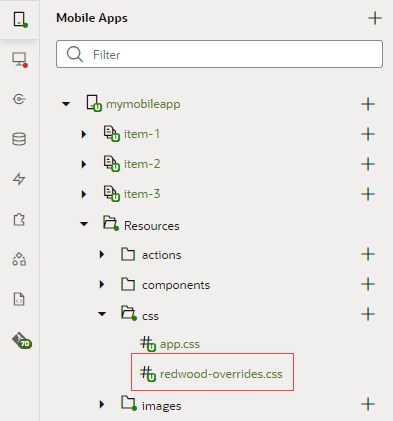The width and height of the screenshot is (393, 421).
Task: Open the Processes lightning bolt tab
Action: [19, 179]
